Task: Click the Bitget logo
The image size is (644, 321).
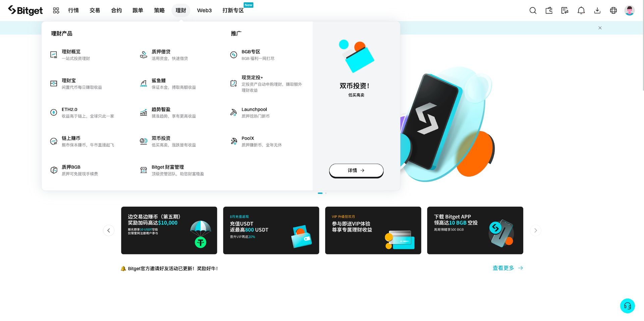Action: click(25, 10)
